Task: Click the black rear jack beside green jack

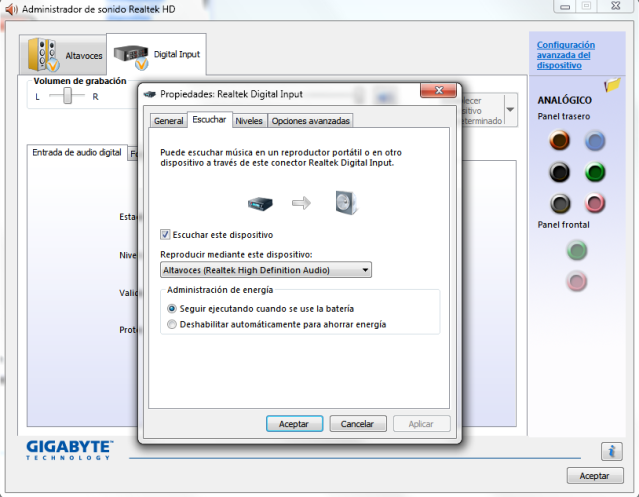Action: 560,172
